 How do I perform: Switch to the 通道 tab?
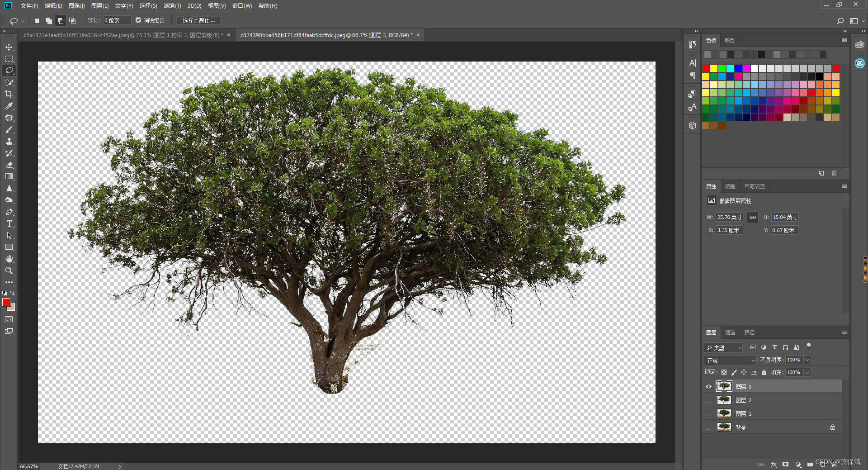[730, 332]
